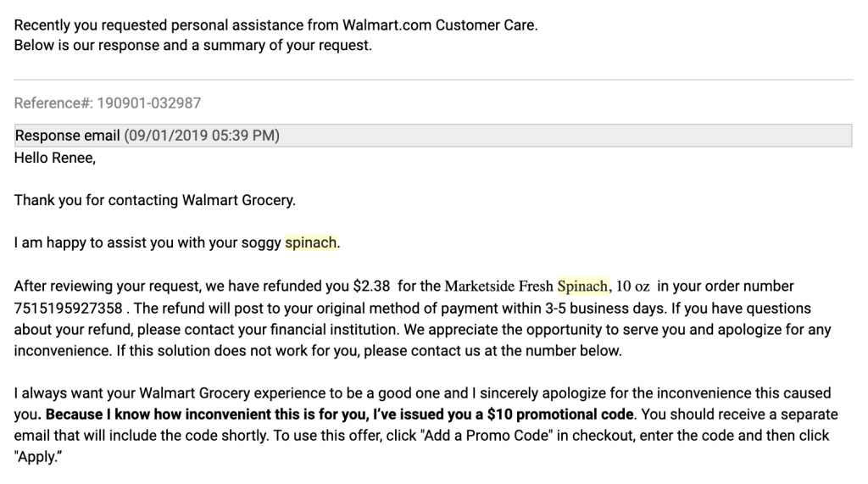Click the refund amount $2.38
Image resolution: width=868 pixels, height=484 pixels.
[x=371, y=287]
